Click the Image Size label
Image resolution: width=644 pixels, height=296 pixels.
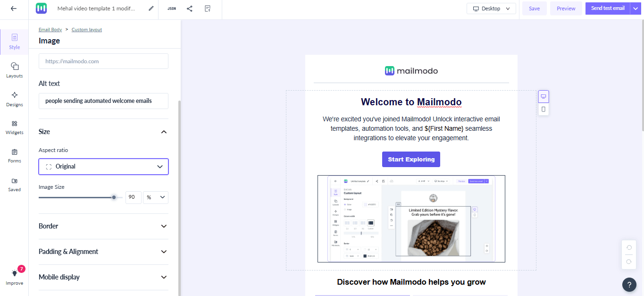pyautogui.click(x=51, y=187)
